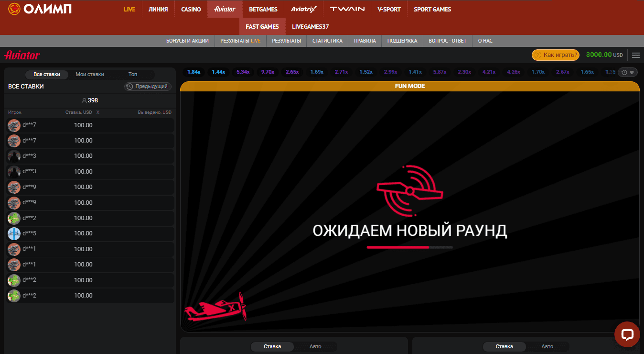Open V-SPORT section

click(389, 9)
